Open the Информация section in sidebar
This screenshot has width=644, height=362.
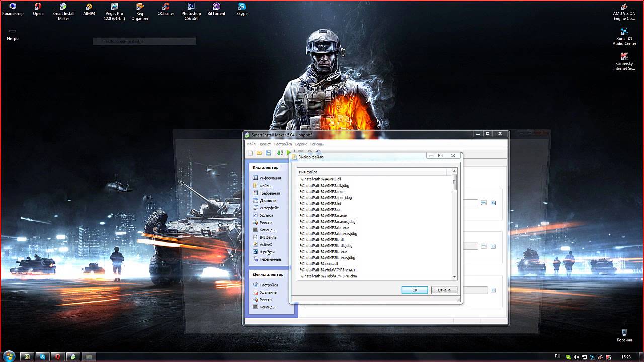(x=267, y=178)
